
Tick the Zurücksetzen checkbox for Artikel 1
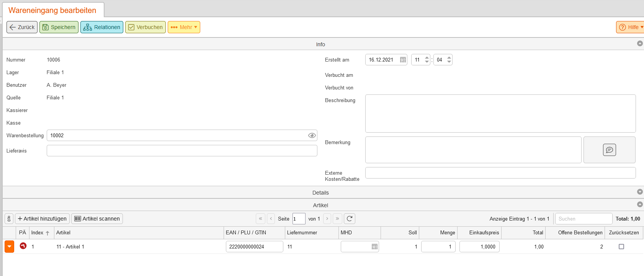[621, 247]
